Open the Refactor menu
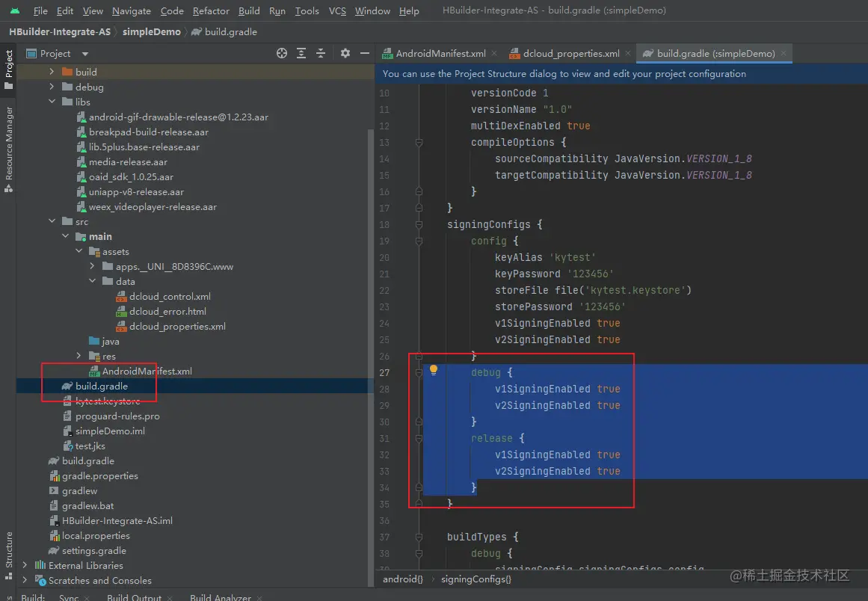 click(x=211, y=10)
